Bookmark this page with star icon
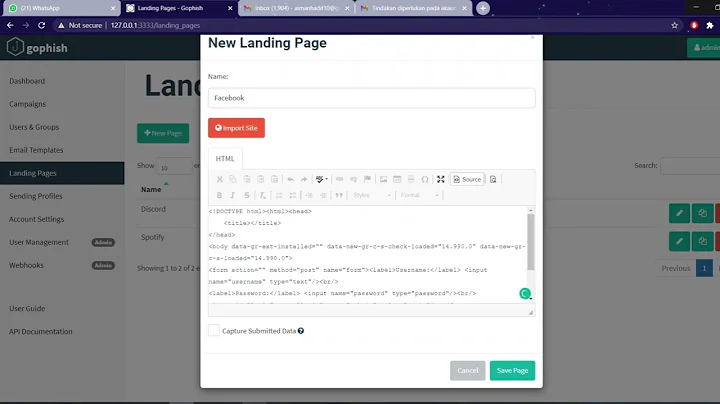Screen dimensions: 720x404 pos(675,25)
